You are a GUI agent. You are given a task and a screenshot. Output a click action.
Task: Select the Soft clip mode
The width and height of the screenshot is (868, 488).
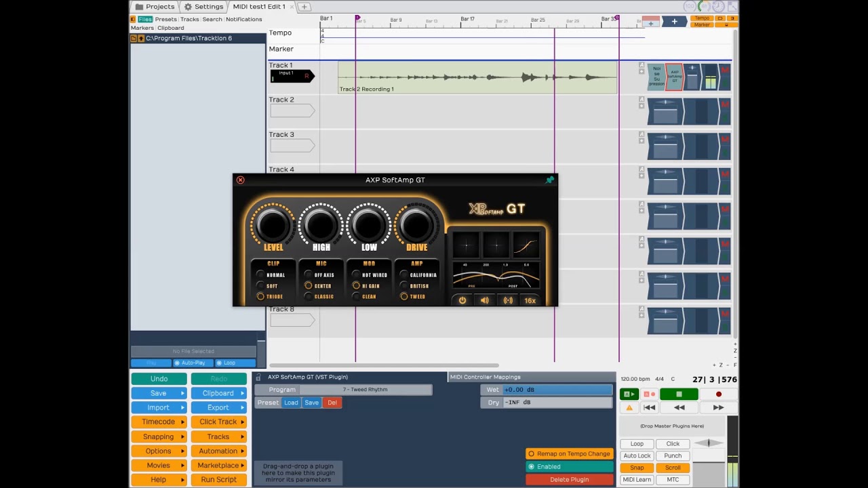(x=267, y=286)
